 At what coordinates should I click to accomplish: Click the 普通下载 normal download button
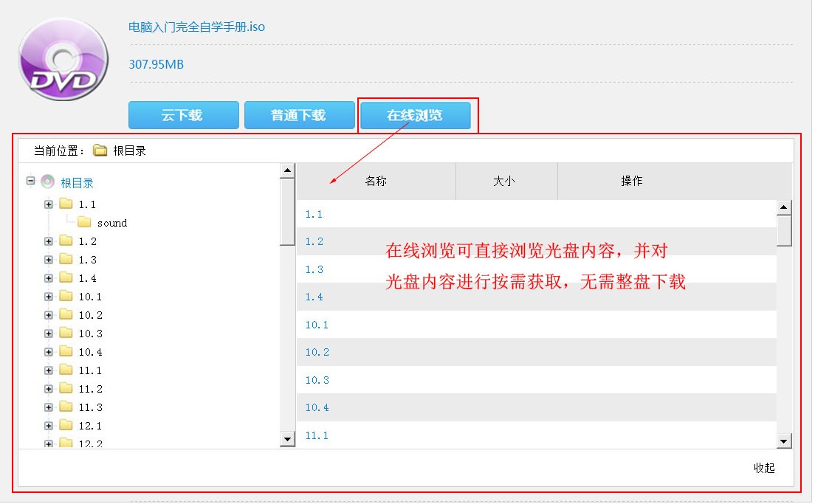point(299,116)
